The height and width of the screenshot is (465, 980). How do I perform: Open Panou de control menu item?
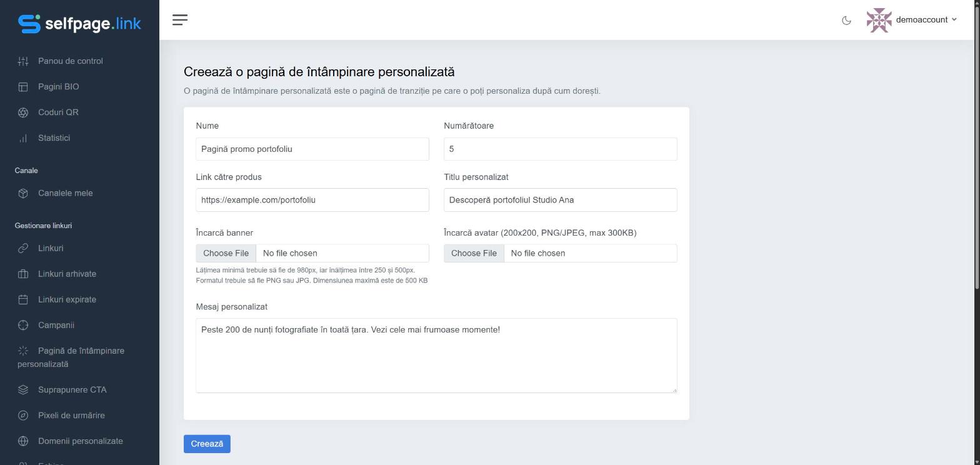(71, 61)
